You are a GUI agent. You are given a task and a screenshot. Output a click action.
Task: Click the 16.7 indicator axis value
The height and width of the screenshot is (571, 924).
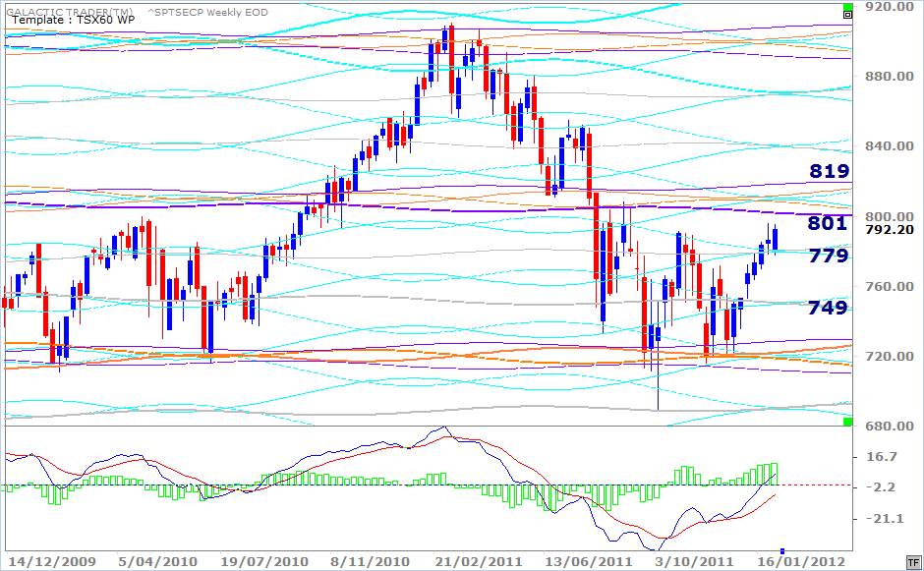coord(882,457)
